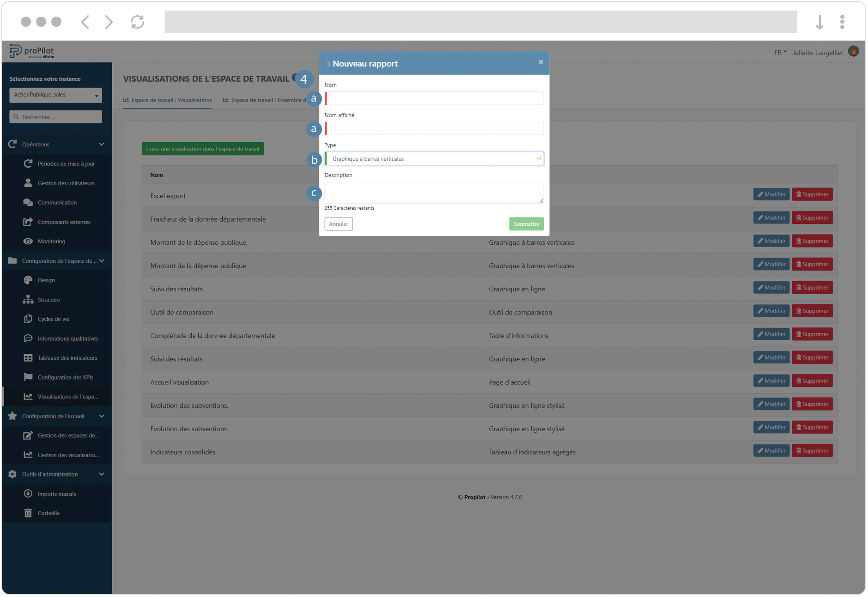Screen dimensions: 868x597
Task: Click Modifier next to Excel export
Action: click(x=771, y=194)
